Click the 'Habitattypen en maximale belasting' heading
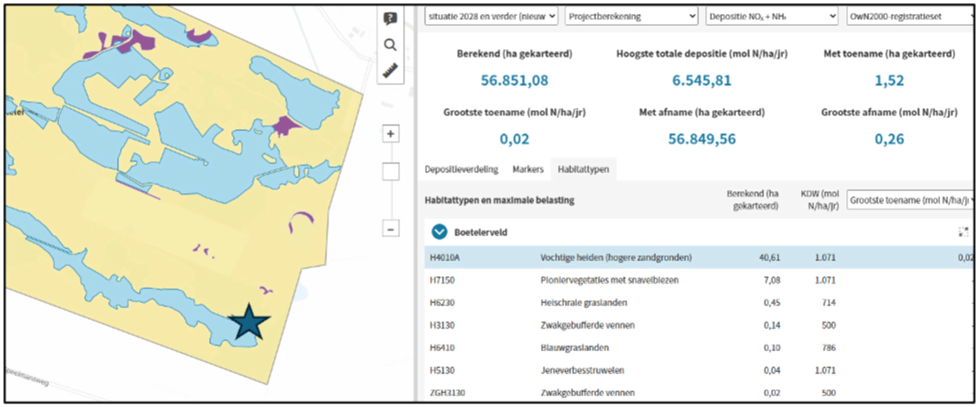The image size is (980, 407). (x=499, y=200)
